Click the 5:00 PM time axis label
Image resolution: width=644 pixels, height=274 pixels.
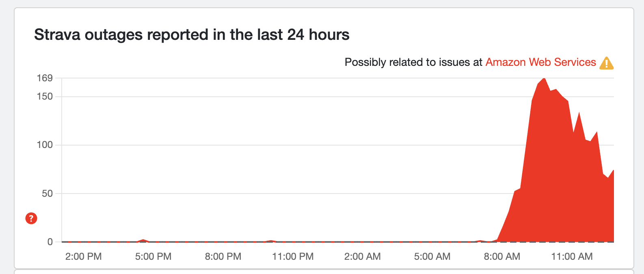pos(153,257)
